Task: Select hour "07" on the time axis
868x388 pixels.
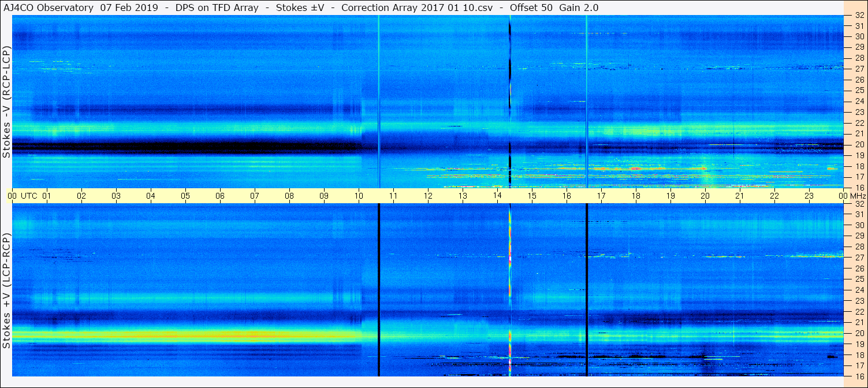Action: 255,196
